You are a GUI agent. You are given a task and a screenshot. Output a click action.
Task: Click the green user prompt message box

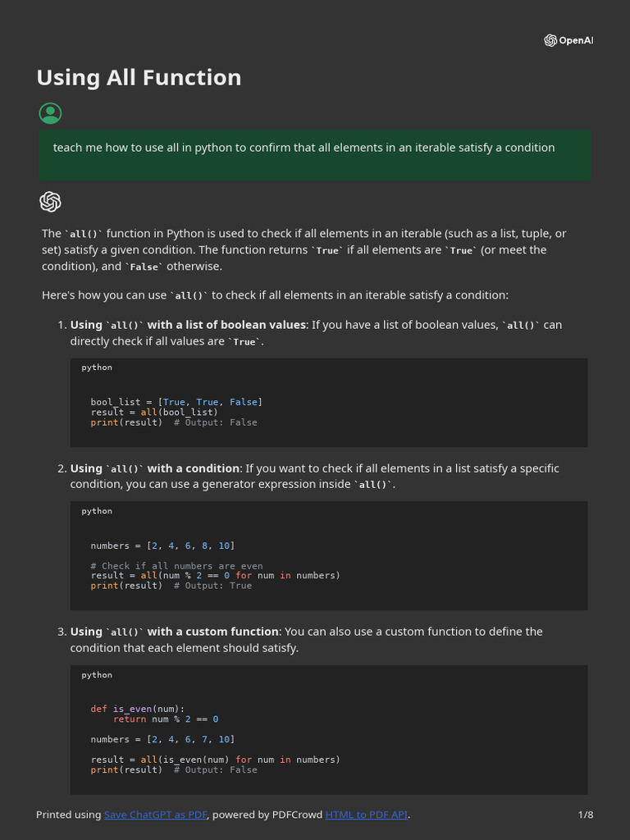[x=315, y=153]
